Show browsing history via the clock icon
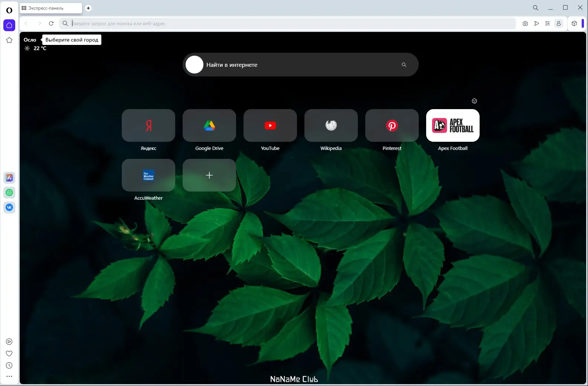 coord(9,366)
